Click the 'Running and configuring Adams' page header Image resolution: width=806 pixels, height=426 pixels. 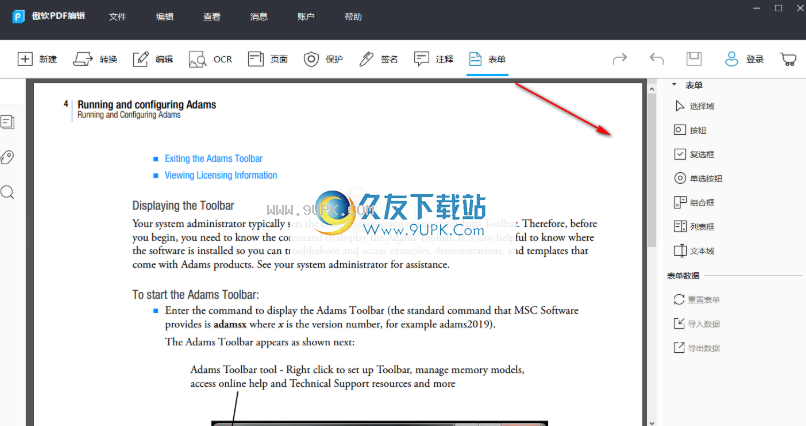[x=146, y=104]
